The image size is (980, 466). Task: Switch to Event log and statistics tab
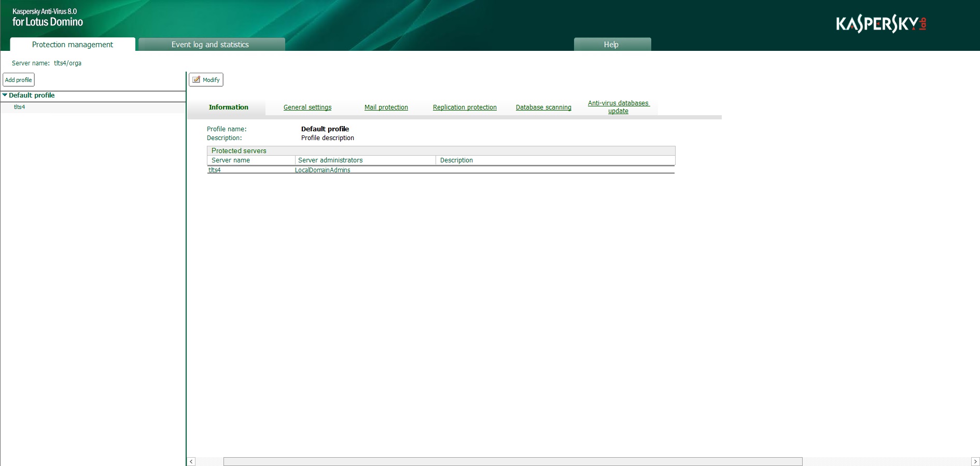pos(212,45)
